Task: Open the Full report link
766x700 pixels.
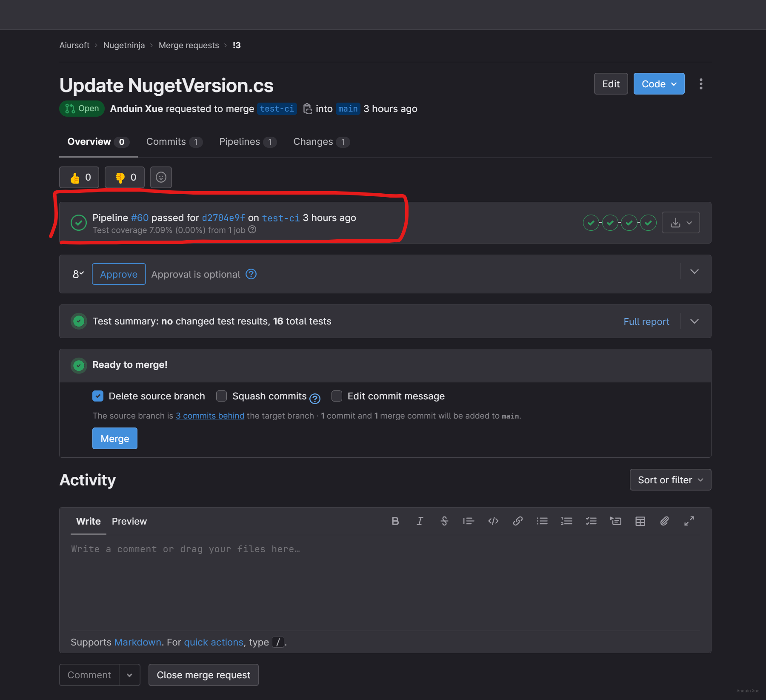Action: 646,321
